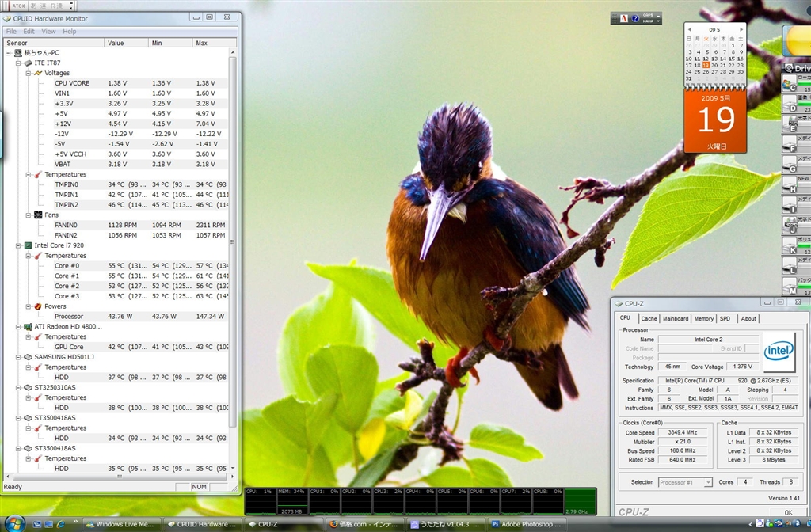Collapse the SAMSUNG HD501LJ node
This screenshot has height=532, width=811.
tap(18, 357)
